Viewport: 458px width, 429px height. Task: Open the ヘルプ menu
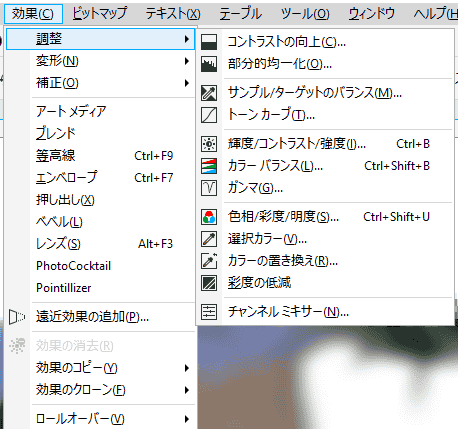coord(435,14)
